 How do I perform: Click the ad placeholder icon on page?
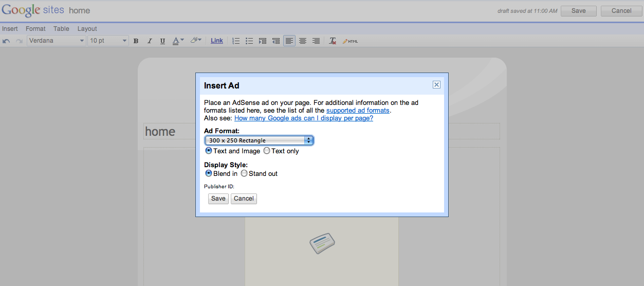point(322,243)
